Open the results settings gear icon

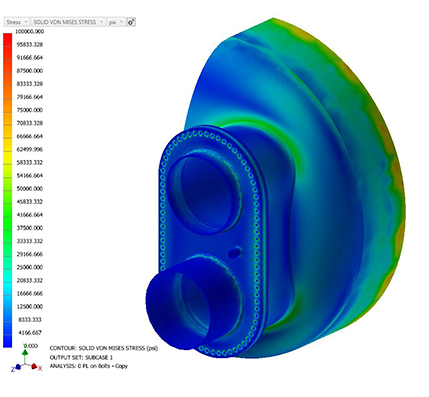(x=131, y=22)
